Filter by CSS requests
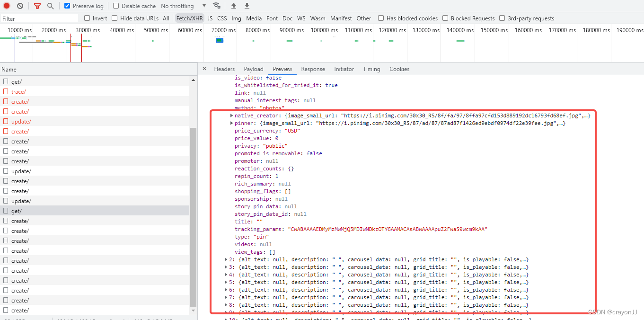644x320 pixels. [222, 18]
